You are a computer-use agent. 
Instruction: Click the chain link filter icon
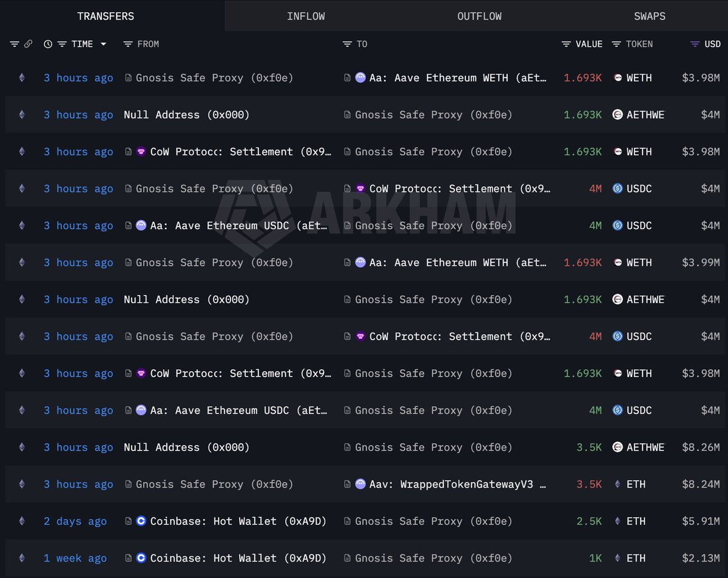pyautogui.click(x=28, y=44)
